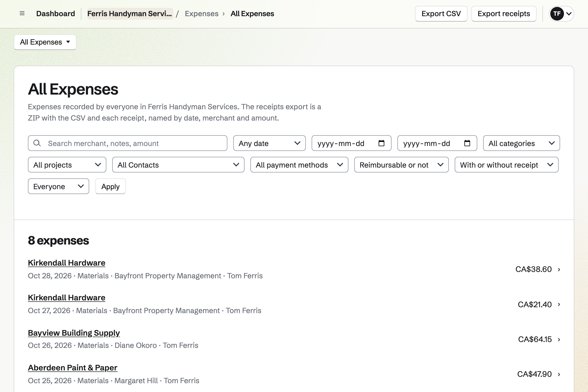Open Kirkendall Hardware expense dated Oct 28

click(66, 263)
